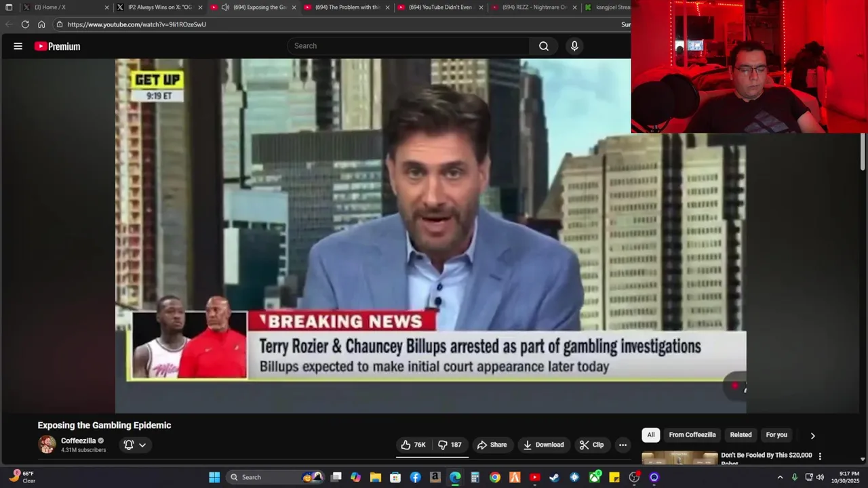This screenshot has width=868, height=488.
Task: Open options for 'Don't Be Fooled' video
Action: [x=820, y=456]
